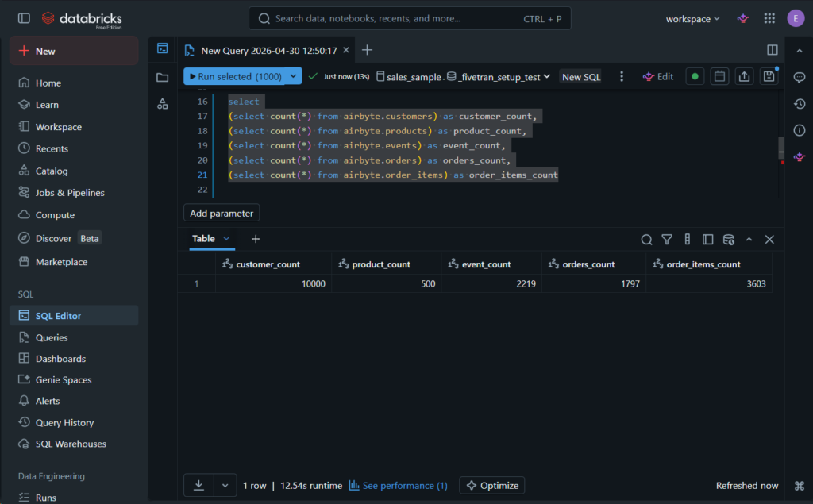
Task: Collapse the top toolbar chevron
Action: tap(799, 51)
